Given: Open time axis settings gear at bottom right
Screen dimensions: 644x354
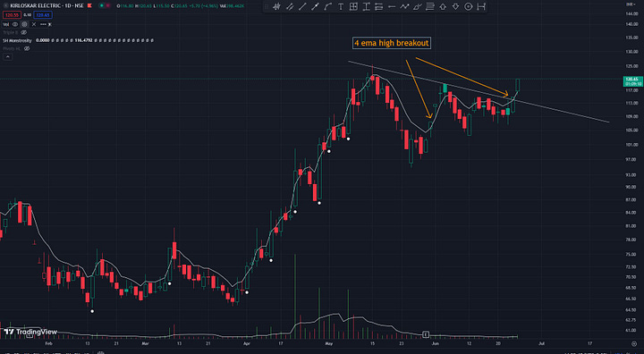Looking at the screenshot, I should click(634, 344).
